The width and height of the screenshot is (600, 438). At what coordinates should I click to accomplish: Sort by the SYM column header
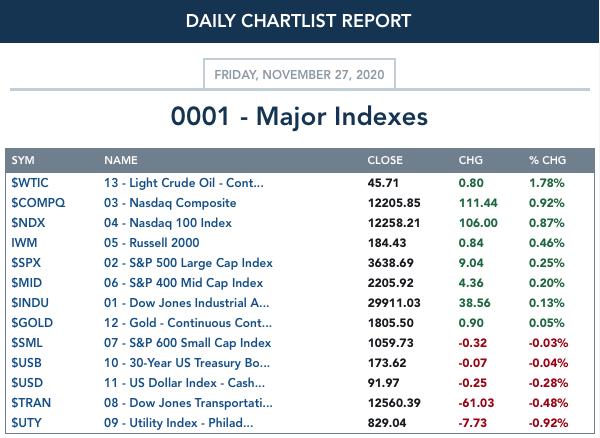pyautogui.click(x=23, y=160)
